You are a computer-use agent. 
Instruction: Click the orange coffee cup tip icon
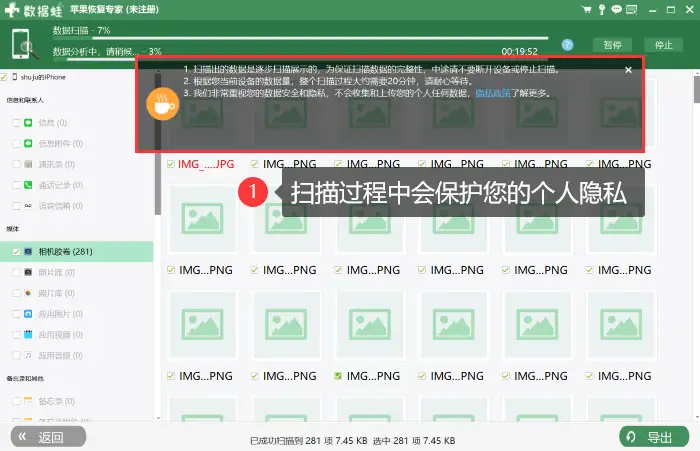pyautogui.click(x=163, y=104)
